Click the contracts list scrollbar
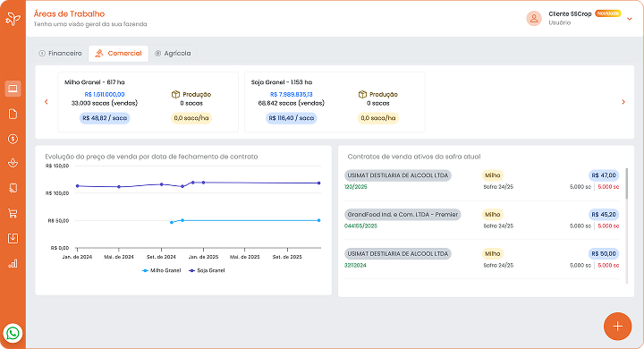The height and width of the screenshot is (349, 644). pos(627,183)
